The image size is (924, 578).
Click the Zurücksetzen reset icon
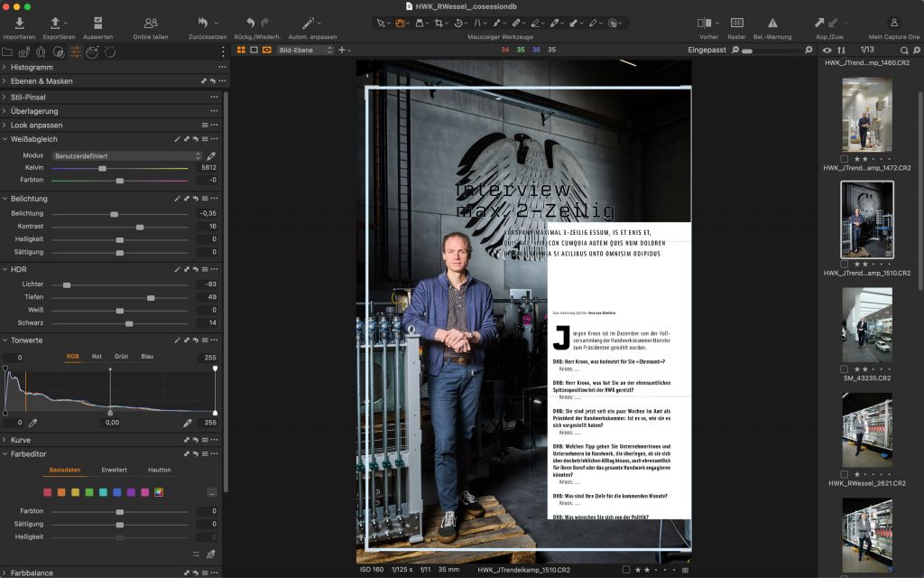tap(203, 23)
